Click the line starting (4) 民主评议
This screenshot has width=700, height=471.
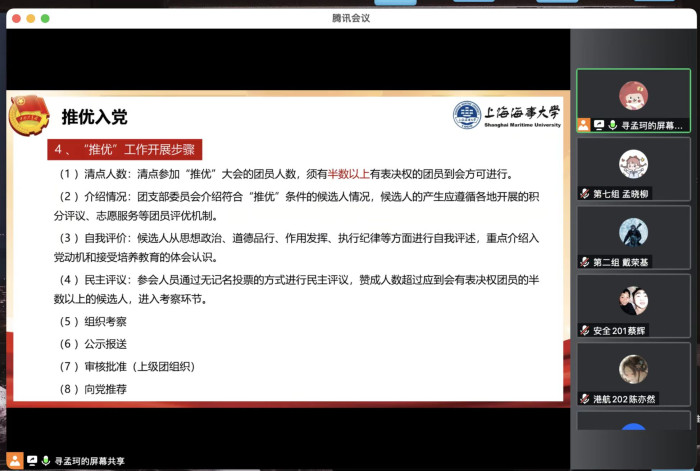pyautogui.click(x=296, y=289)
